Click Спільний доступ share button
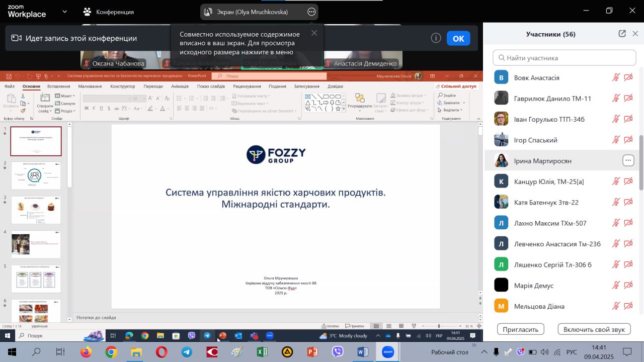The image size is (644, 362). pyautogui.click(x=456, y=86)
